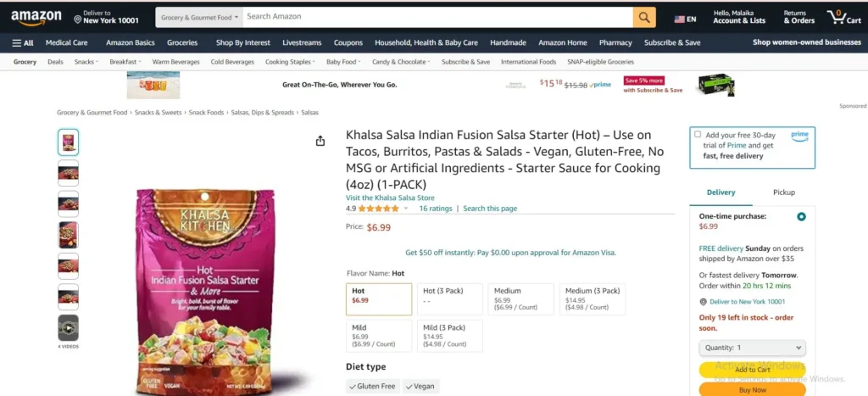
Task: Select the One-time purchase radio button
Action: click(801, 217)
